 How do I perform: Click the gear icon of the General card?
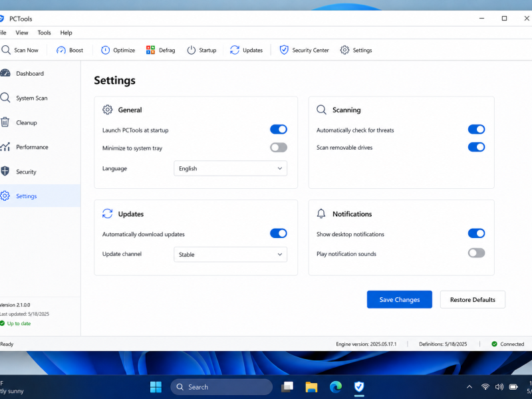(x=108, y=110)
